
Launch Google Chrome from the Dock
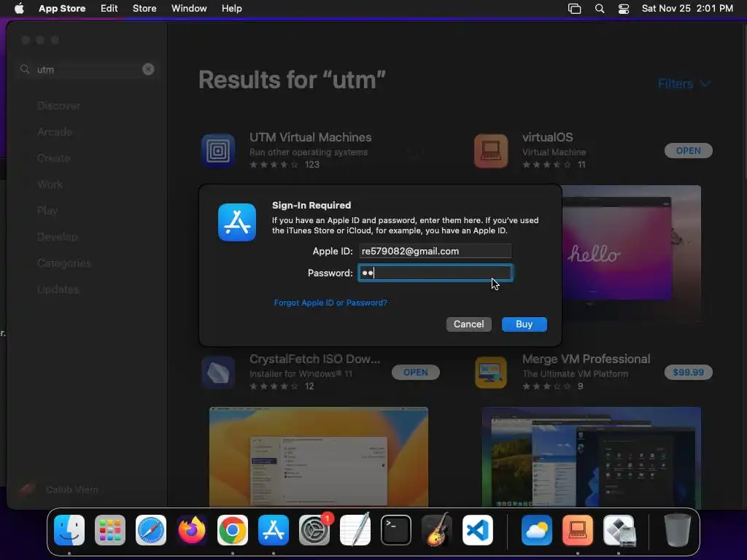pos(233,530)
